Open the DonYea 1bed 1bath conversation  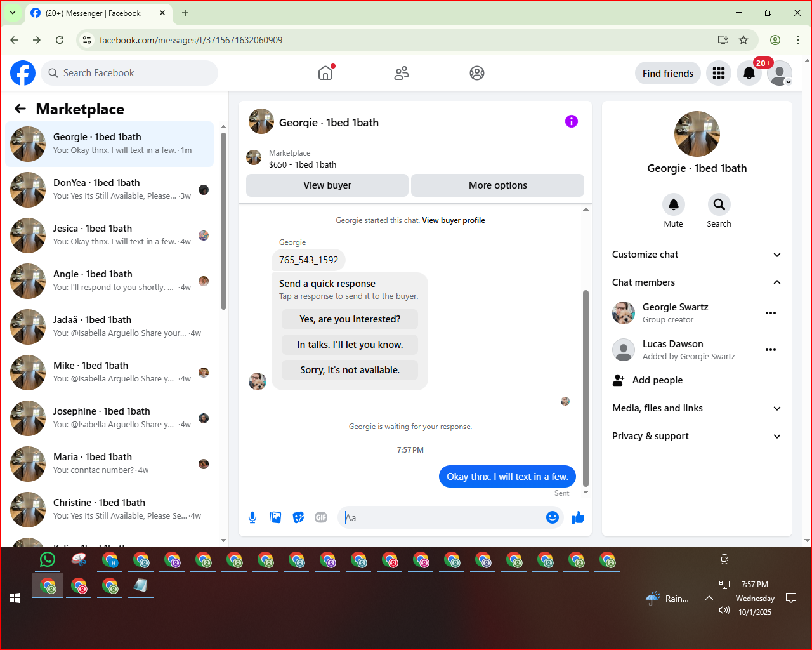[110, 190]
